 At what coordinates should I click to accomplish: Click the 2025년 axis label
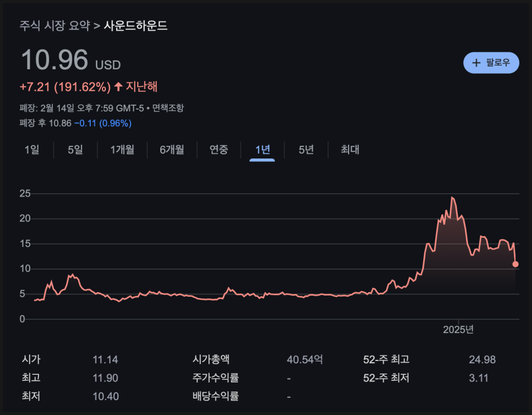click(458, 330)
